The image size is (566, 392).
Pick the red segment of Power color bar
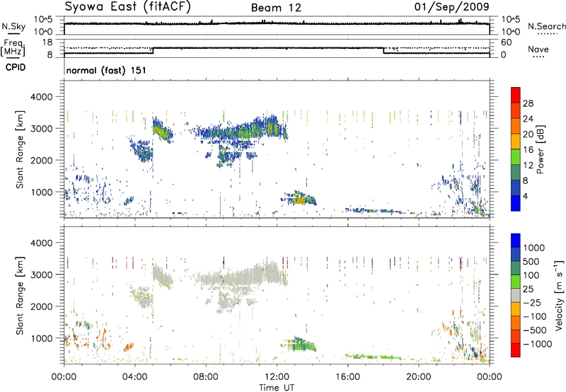point(516,95)
